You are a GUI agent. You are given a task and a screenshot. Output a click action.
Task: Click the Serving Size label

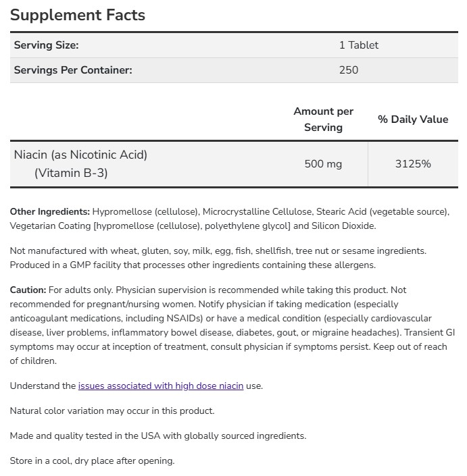click(46, 45)
